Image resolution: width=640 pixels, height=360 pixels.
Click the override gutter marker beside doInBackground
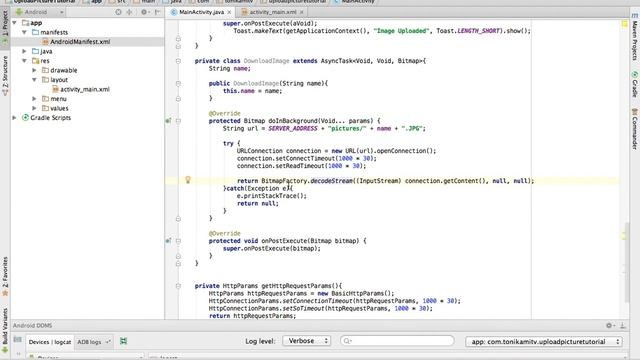pyautogui.click(x=168, y=121)
